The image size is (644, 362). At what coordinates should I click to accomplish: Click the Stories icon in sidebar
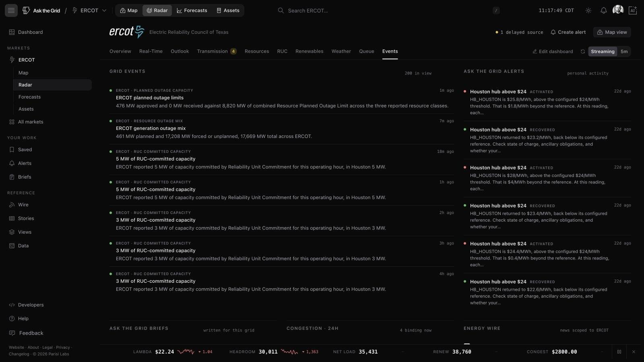[12, 218]
